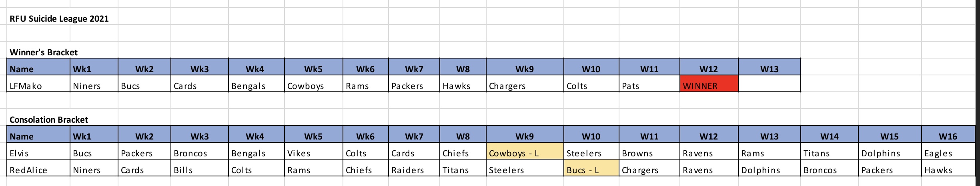Select Elvis's Wk3 Broncos cell
980x186 pixels.
click(200, 151)
